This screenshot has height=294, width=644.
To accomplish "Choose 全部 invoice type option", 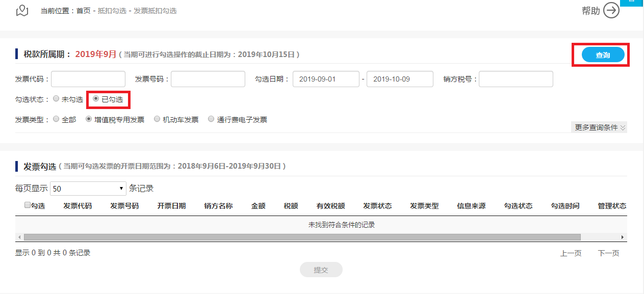I will coord(56,120).
